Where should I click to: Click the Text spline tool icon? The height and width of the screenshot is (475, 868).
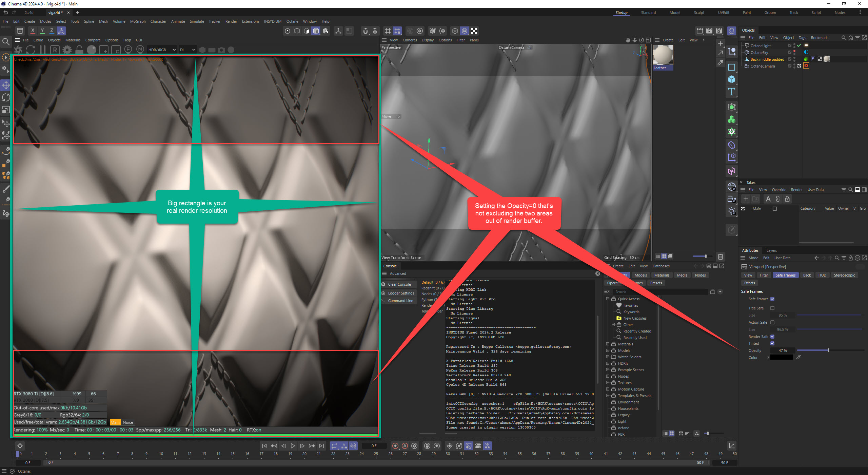[731, 92]
